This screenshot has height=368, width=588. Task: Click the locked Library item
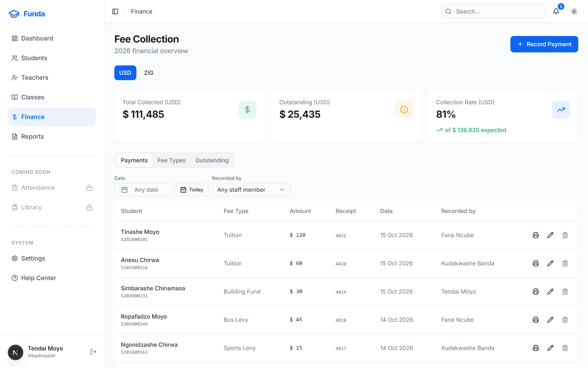[52, 207]
